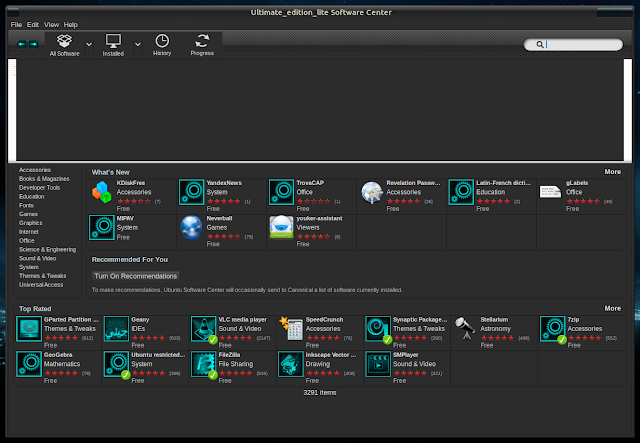Select the Graphics category
The image size is (640, 443).
(31, 223)
